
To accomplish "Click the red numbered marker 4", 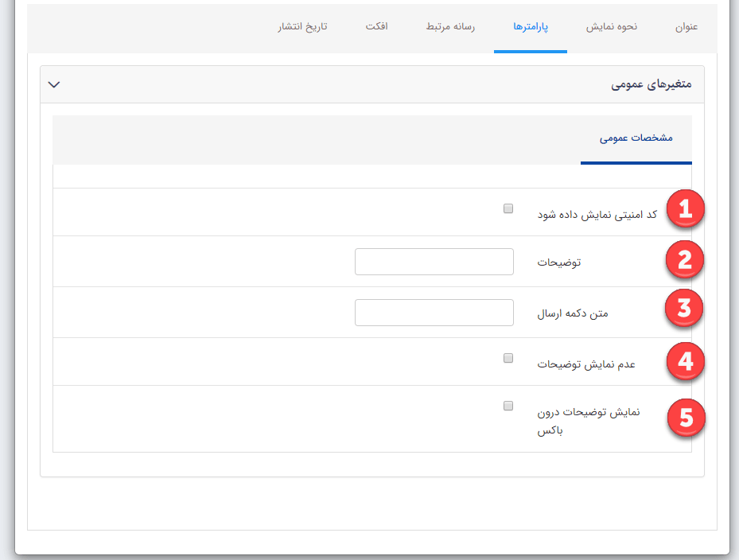I will pyautogui.click(x=685, y=360).
